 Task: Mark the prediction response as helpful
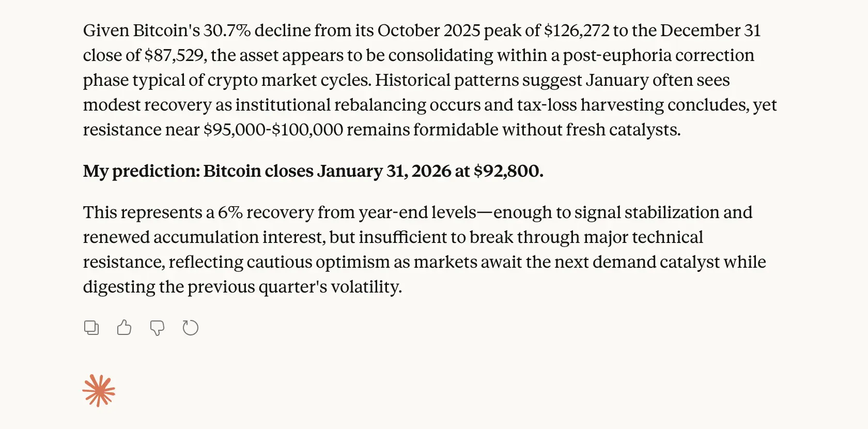tap(123, 327)
